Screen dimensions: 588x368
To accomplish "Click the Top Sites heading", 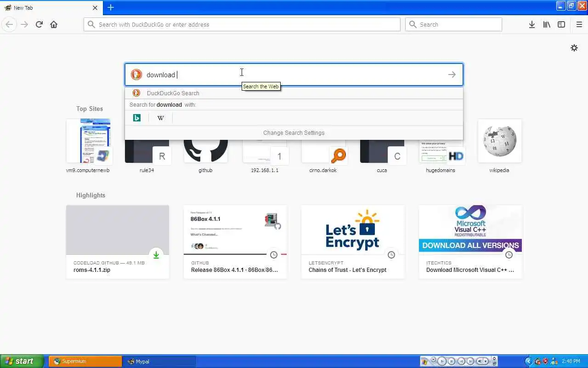I will [90, 109].
